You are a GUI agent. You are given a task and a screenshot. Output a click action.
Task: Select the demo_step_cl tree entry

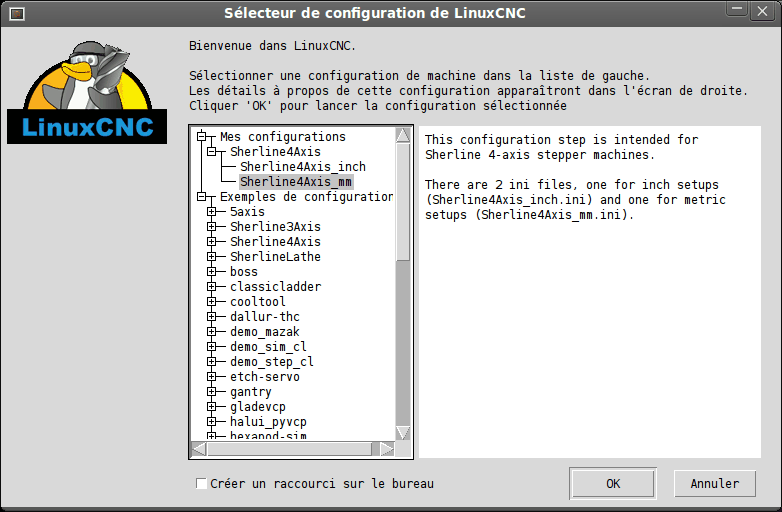tap(272, 361)
